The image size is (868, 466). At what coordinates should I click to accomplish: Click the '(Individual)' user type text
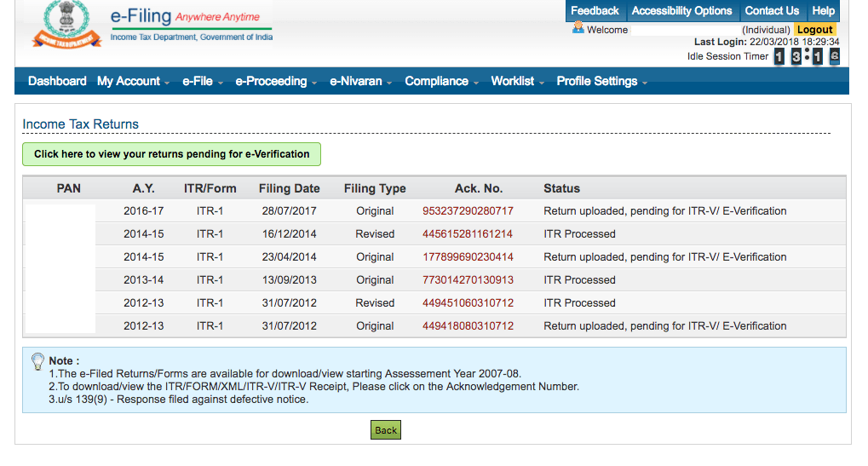click(766, 30)
